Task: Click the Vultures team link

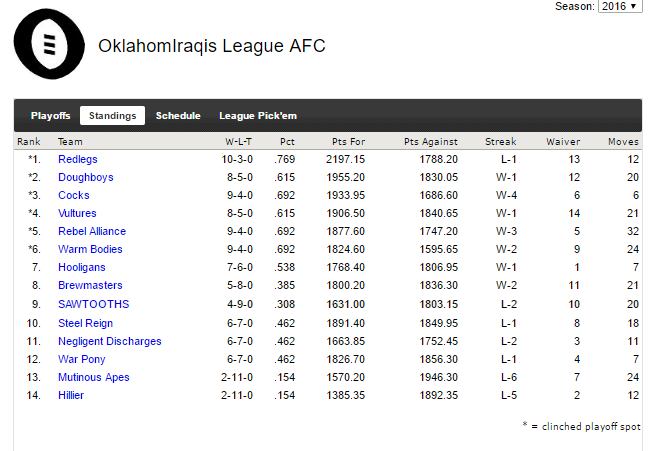Action: point(77,213)
